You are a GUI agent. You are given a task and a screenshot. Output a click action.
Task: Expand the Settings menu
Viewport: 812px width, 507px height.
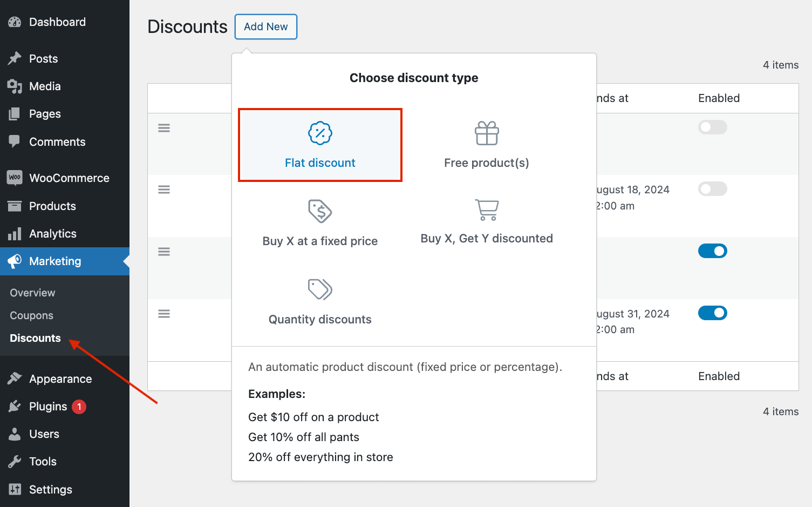point(51,489)
